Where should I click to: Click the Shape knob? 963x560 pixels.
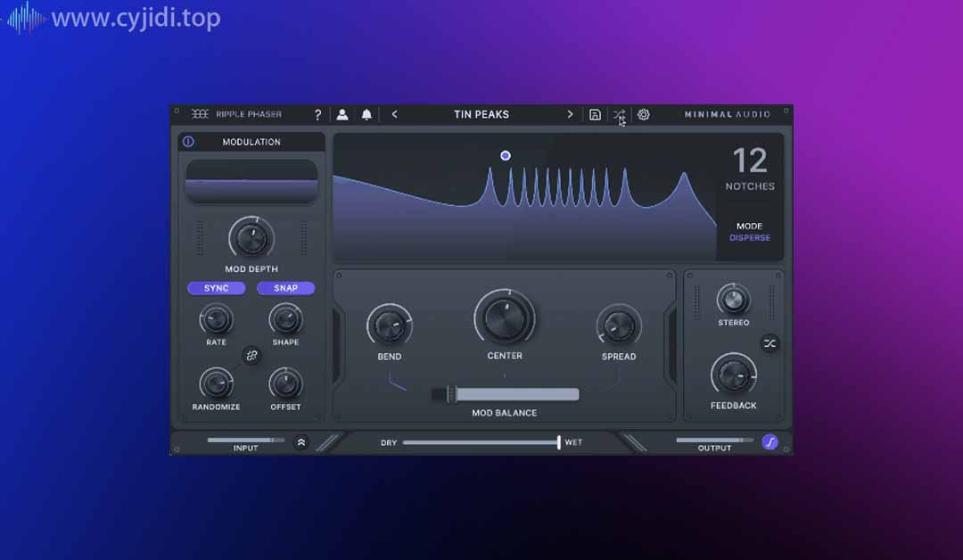pyautogui.click(x=285, y=320)
